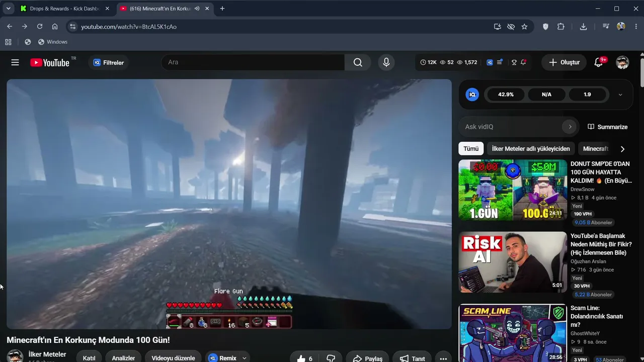Open the browser home page icon
The image size is (644, 362).
coord(55,27)
